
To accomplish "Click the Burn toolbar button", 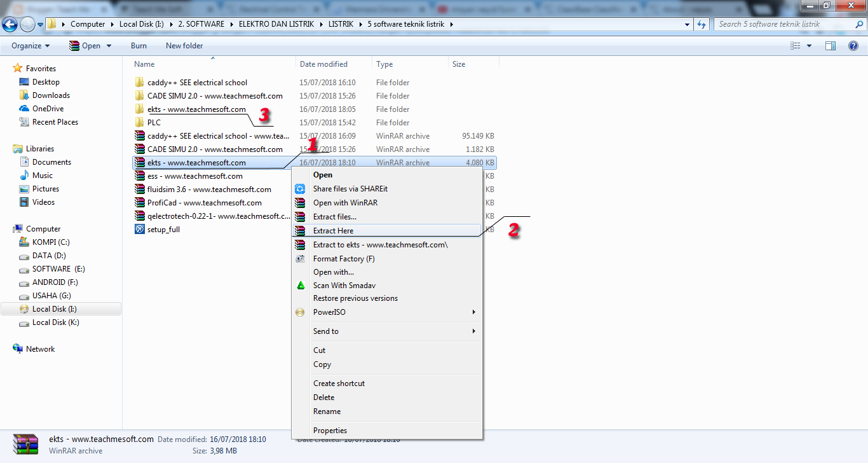I will click(x=139, y=46).
